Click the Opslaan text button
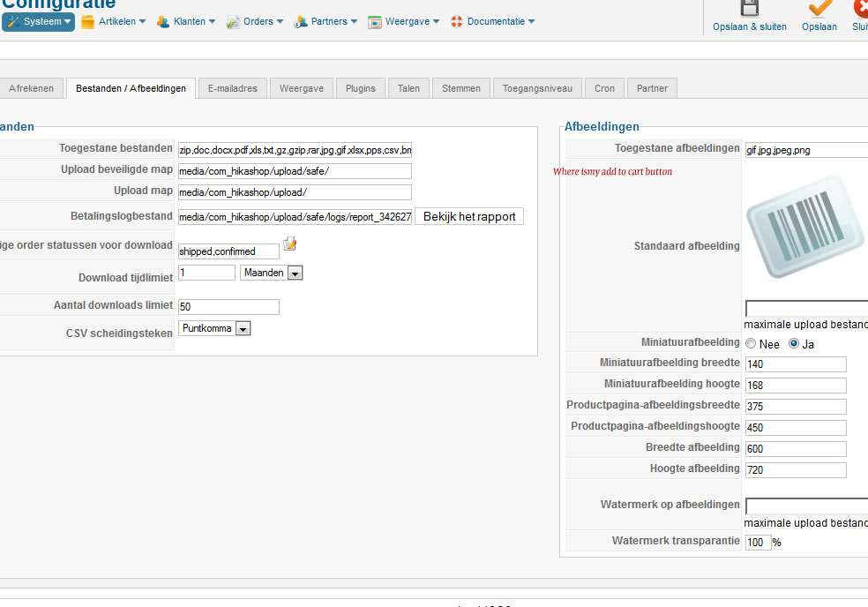 [819, 26]
